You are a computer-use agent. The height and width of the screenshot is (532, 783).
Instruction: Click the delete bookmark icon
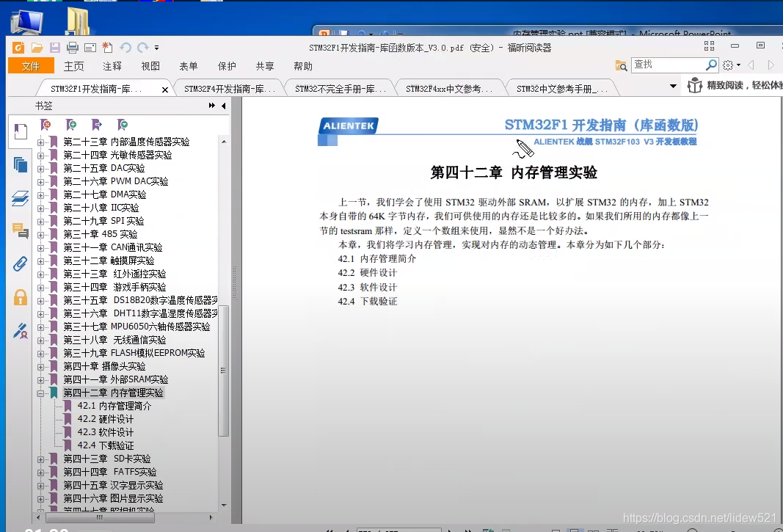pos(45,125)
